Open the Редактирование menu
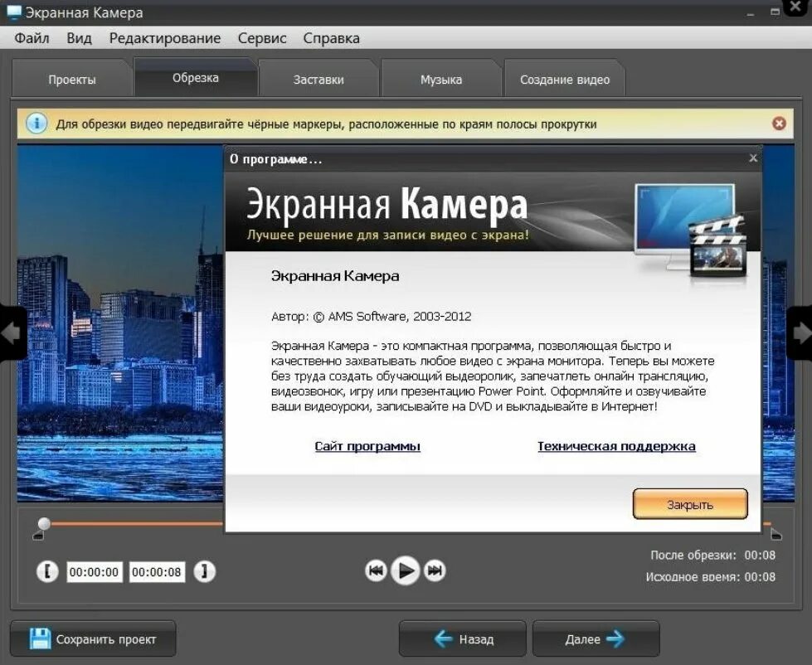Image resolution: width=812 pixels, height=665 pixels. (165, 38)
